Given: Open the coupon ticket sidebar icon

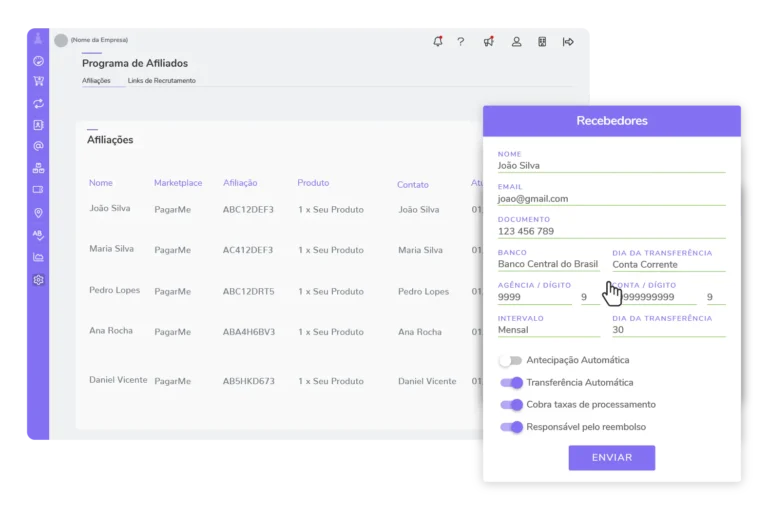Looking at the screenshot, I should (x=38, y=190).
